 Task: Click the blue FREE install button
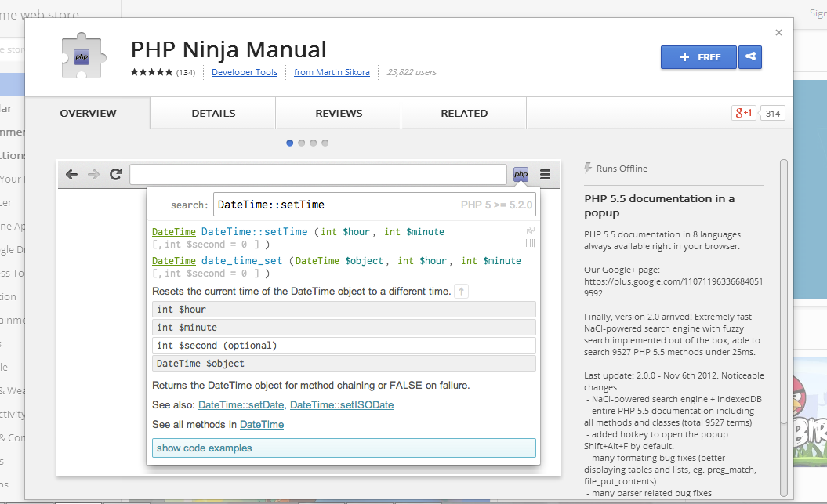pyautogui.click(x=698, y=57)
